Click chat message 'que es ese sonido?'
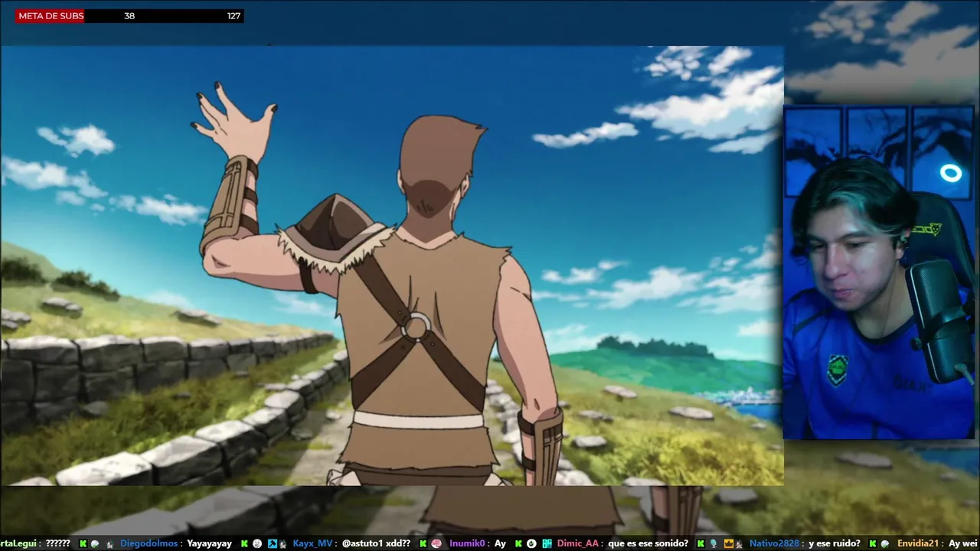This screenshot has height=551, width=980. pos(648,543)
